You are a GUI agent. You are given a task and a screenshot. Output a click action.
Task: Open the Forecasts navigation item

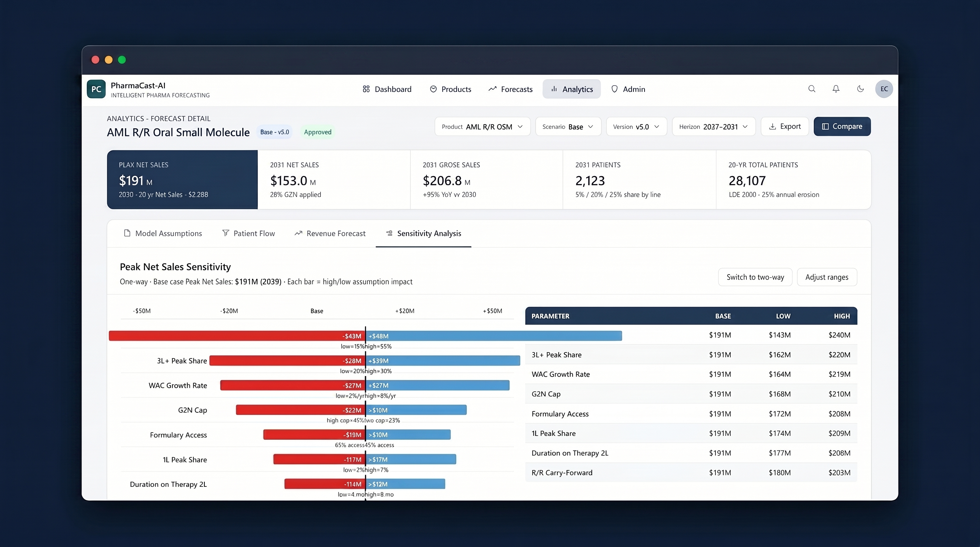pyautogui.click(x=510, y=89)
